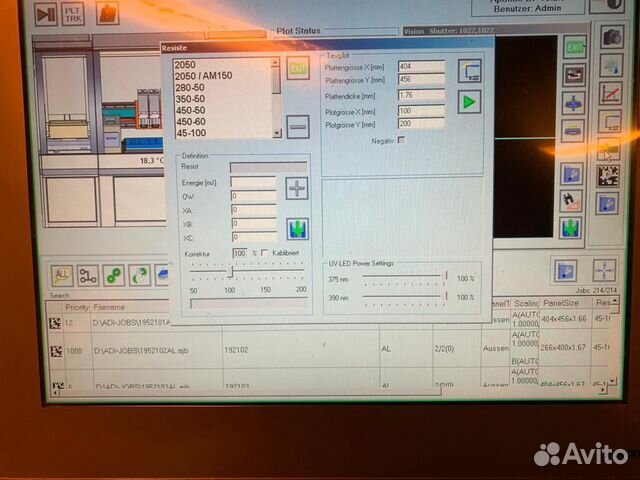Click the blue flat plate icon
640x480 pixels.
coord(573,131)
